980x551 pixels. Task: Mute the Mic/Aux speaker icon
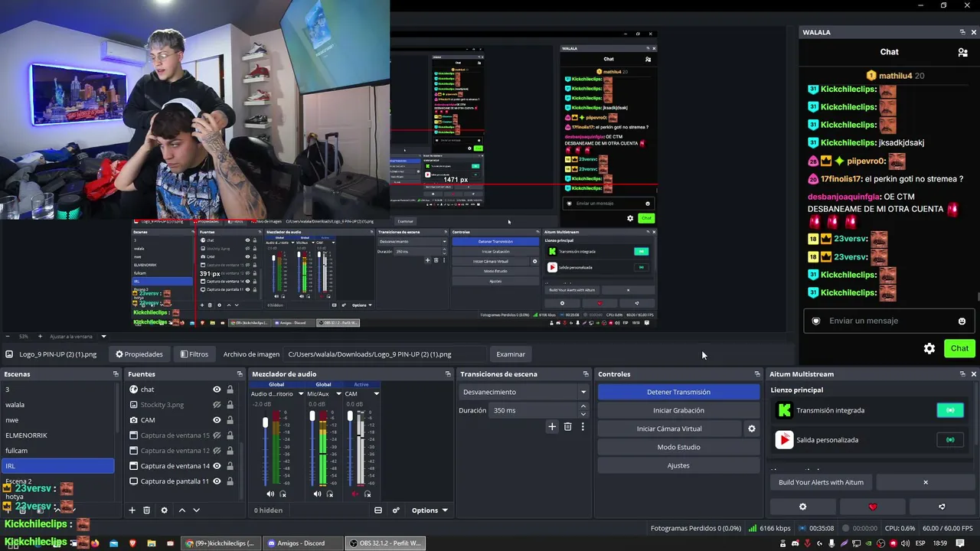317,494
